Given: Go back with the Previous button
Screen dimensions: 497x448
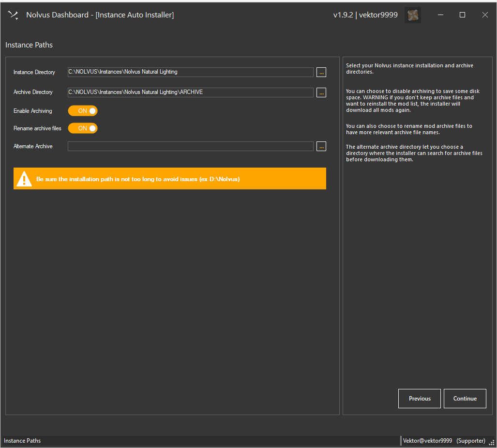Looking at the screenshot, I should [x=420, y=399].
